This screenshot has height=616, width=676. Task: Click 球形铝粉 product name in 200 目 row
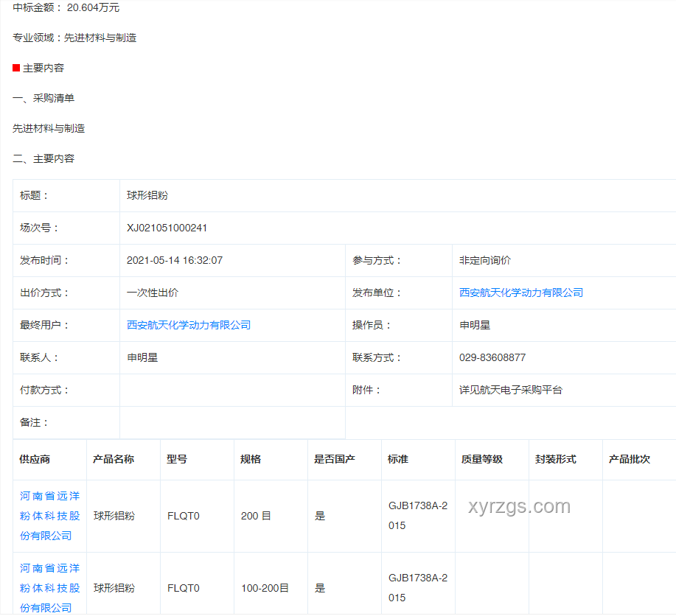(x=114, y=516)
